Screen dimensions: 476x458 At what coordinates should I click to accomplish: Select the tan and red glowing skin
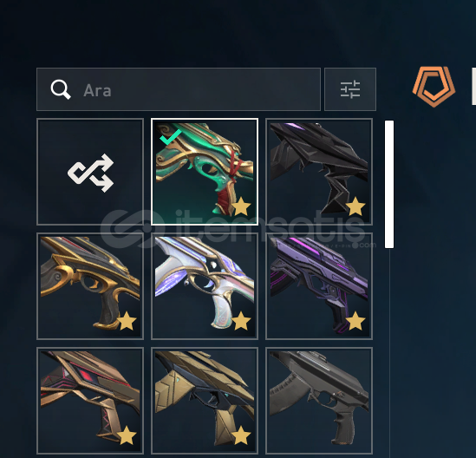[90, 401]
